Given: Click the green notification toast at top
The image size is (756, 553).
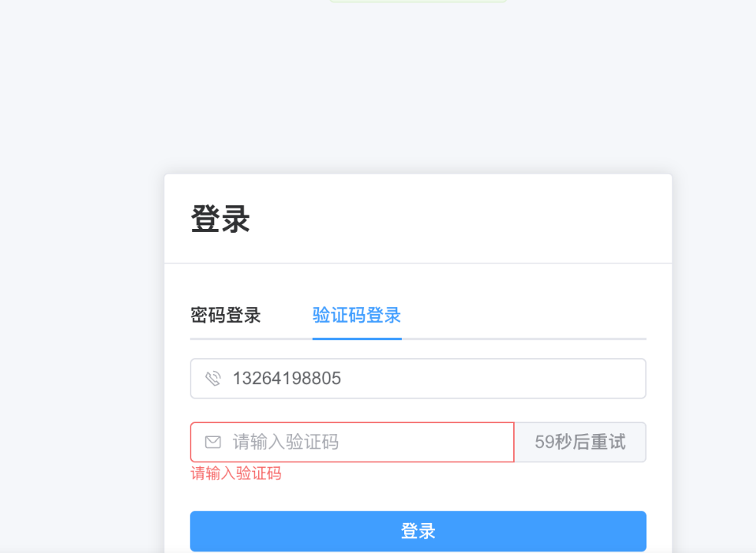Looking at the screenshot, I should 417,2.
